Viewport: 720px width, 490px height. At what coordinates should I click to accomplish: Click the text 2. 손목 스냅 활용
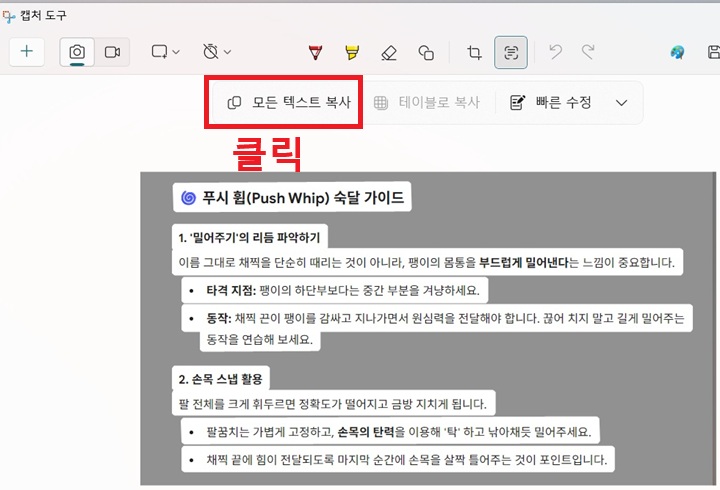click(220, 379)
